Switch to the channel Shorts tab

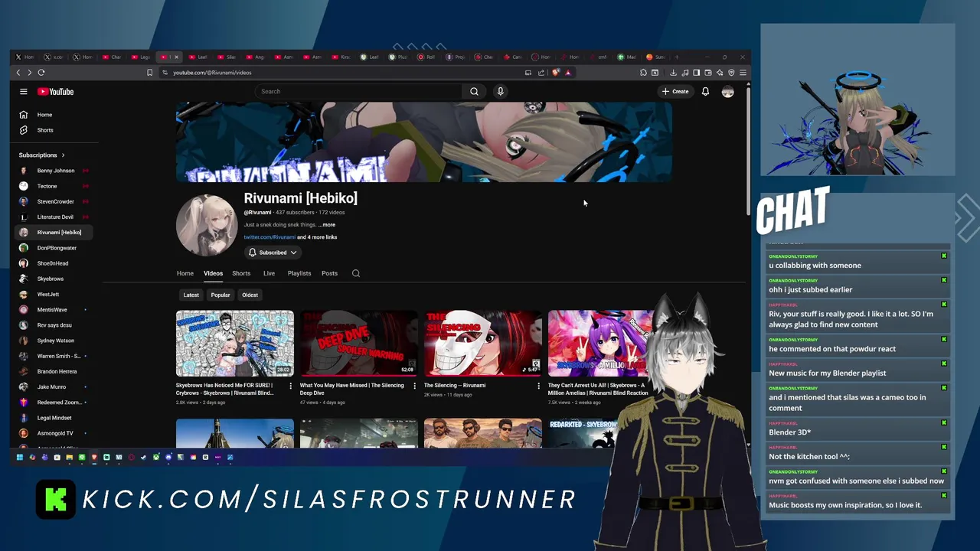[241, 273]
